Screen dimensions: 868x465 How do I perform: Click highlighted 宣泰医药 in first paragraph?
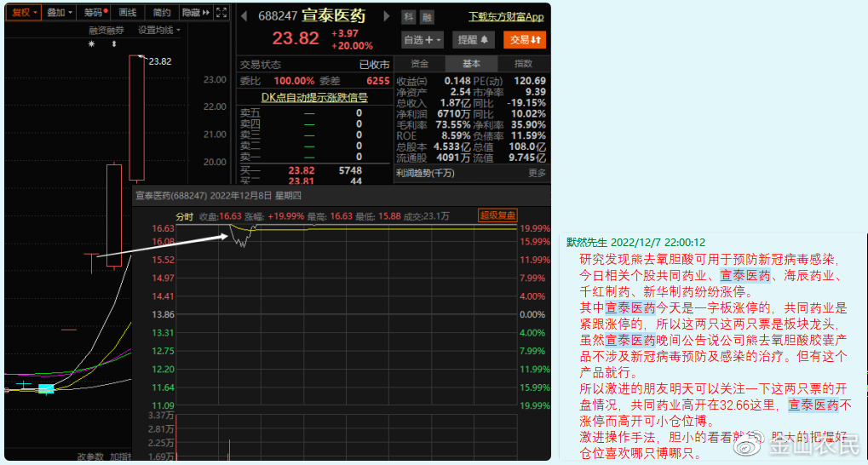pos(745,275)
